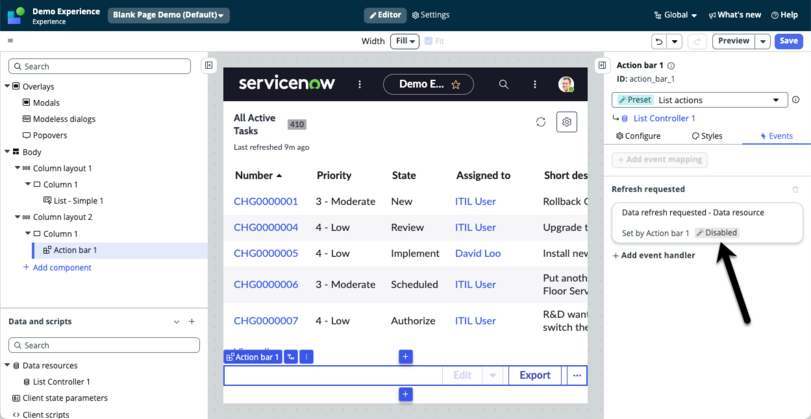811x419 pixels.
Task: Collapse Column layout 1 node
Action: pyautogui.click(x=18, y=168)
